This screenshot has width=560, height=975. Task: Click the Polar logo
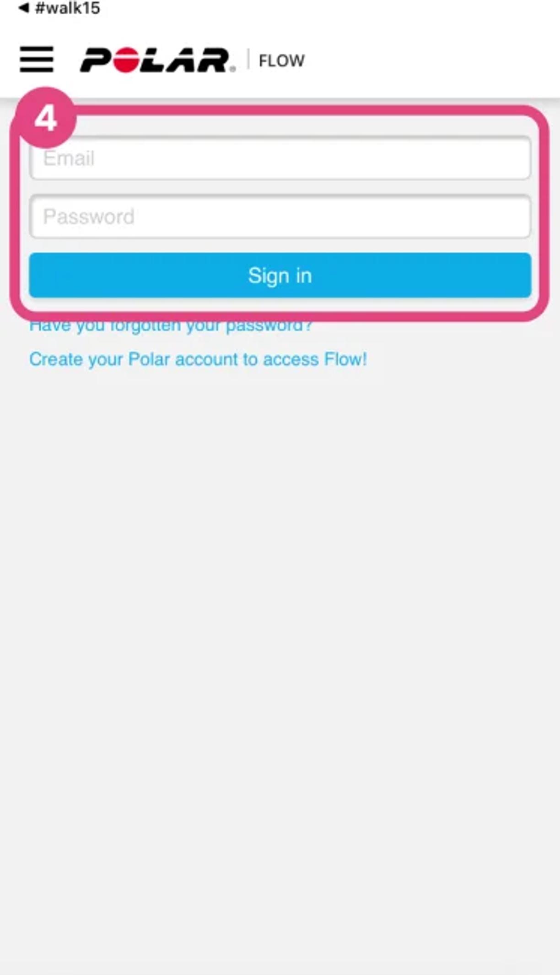pyautogui.click(x=158, y=60)
